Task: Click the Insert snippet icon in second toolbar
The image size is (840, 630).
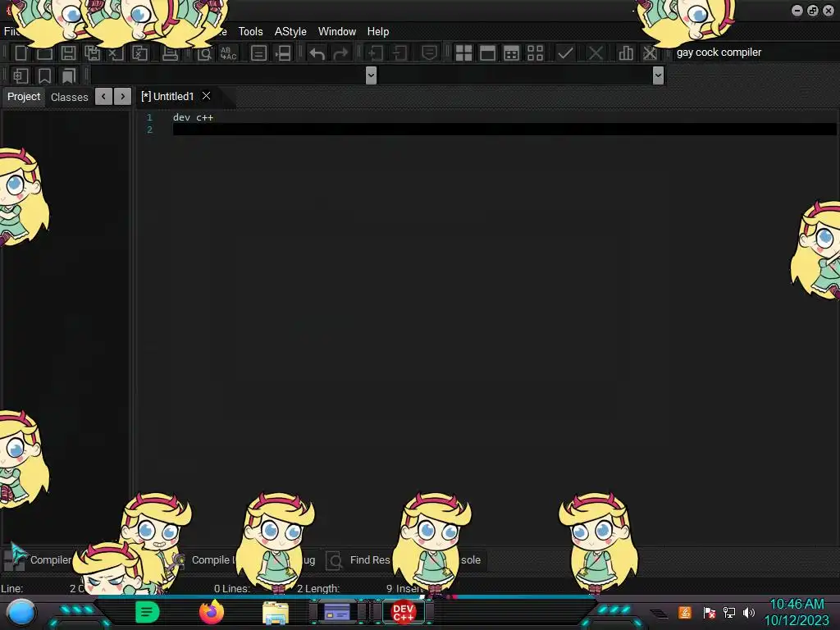Action: [x=21, y=75]
